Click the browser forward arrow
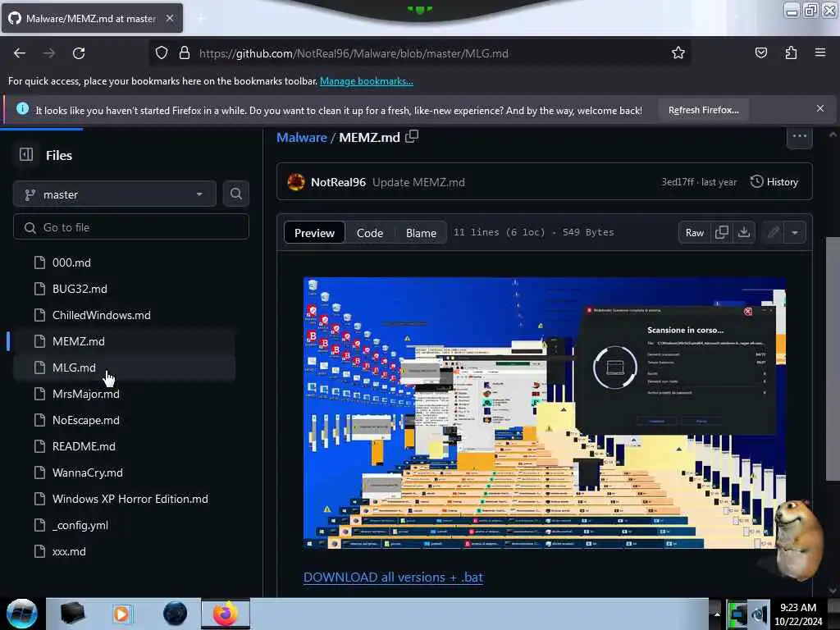 (48, 53)
